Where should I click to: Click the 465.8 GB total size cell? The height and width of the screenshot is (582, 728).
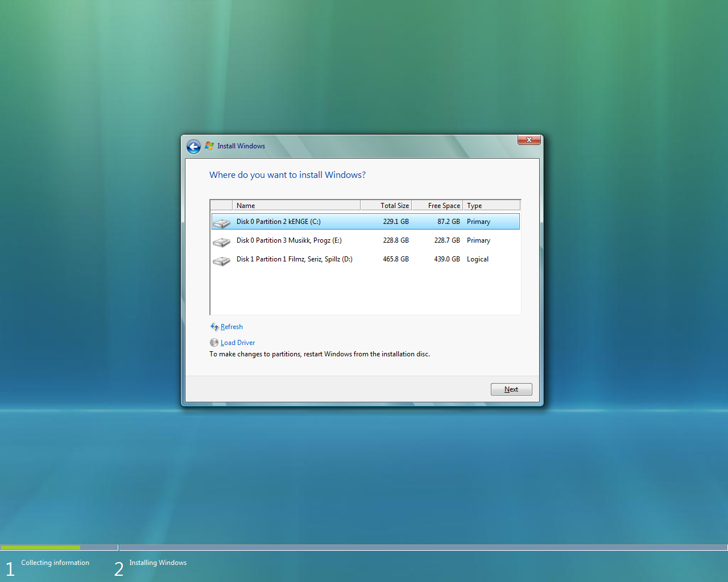click(396, 259)
